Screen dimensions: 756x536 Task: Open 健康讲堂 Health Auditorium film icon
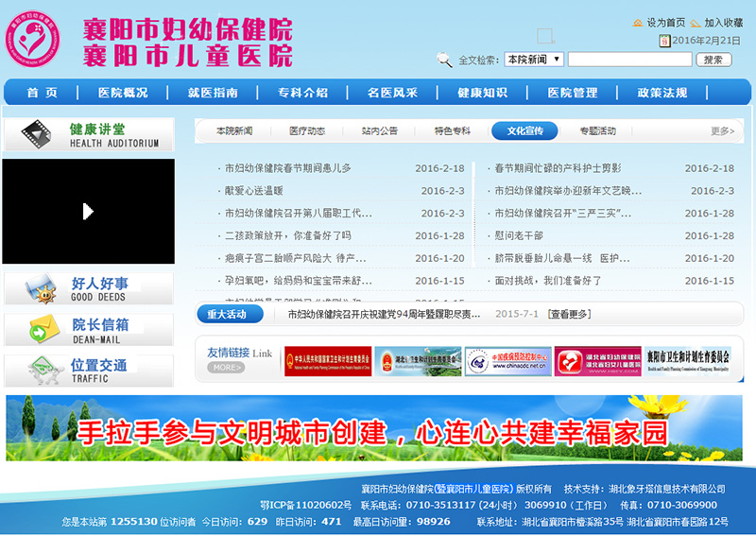[x=37, y=133]
